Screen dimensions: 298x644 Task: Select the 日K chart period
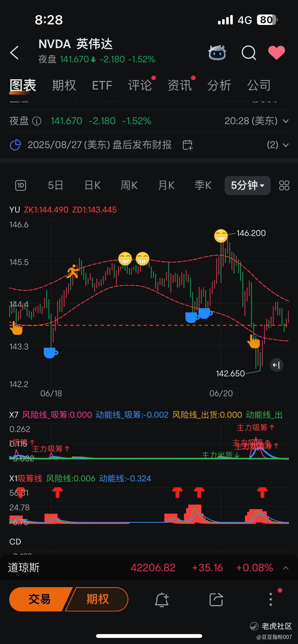pos(92,185)
